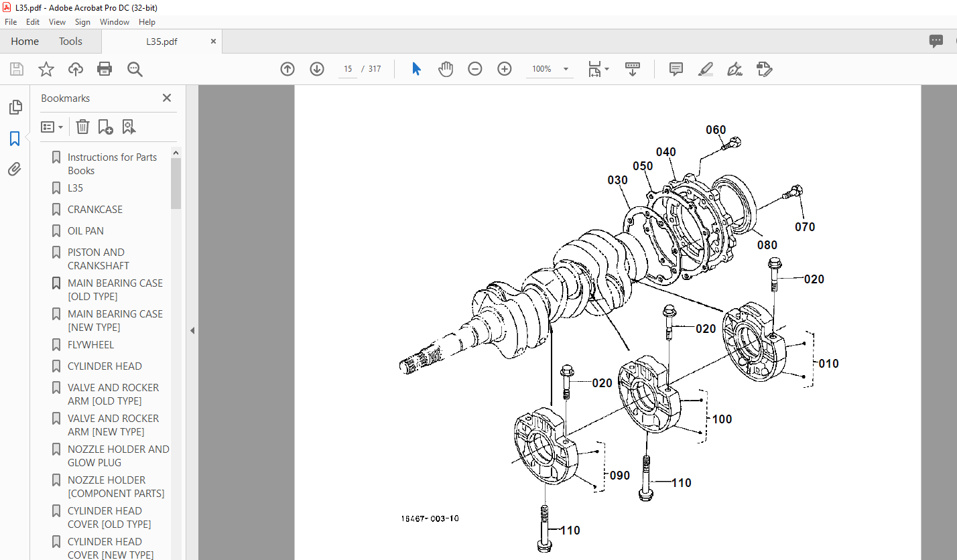Collapse the navigation pane with the arrow
Screen dimensions: 957x560
[x=192, y=330]
